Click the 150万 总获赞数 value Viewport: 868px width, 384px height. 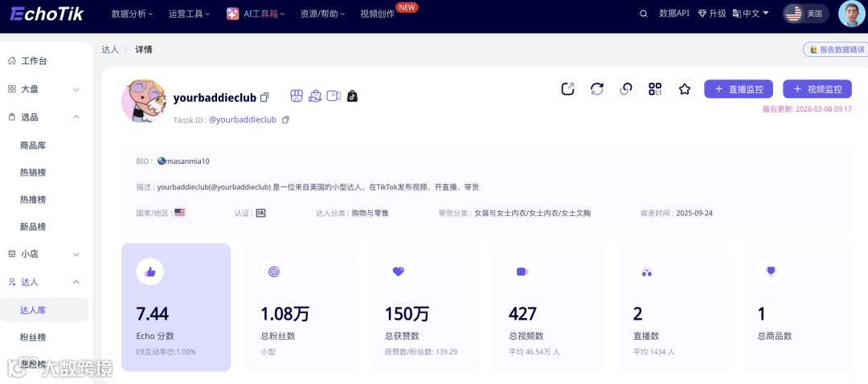(407, 314)
